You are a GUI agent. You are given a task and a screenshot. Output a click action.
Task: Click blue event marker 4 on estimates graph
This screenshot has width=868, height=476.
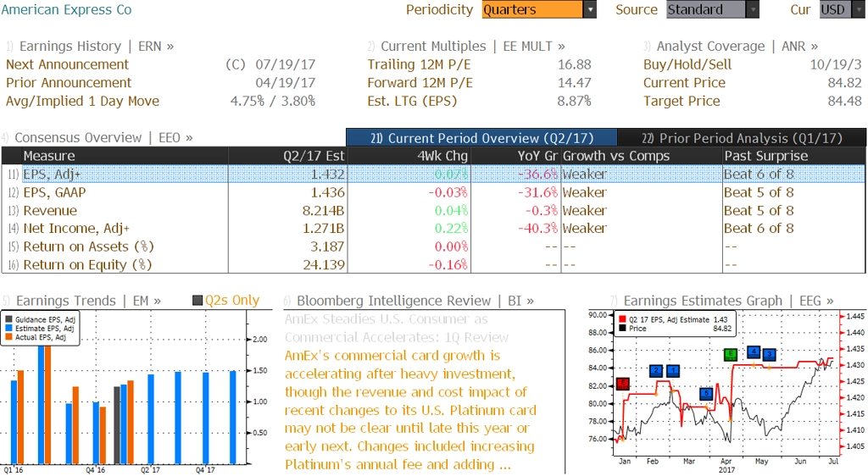point(754,351)
